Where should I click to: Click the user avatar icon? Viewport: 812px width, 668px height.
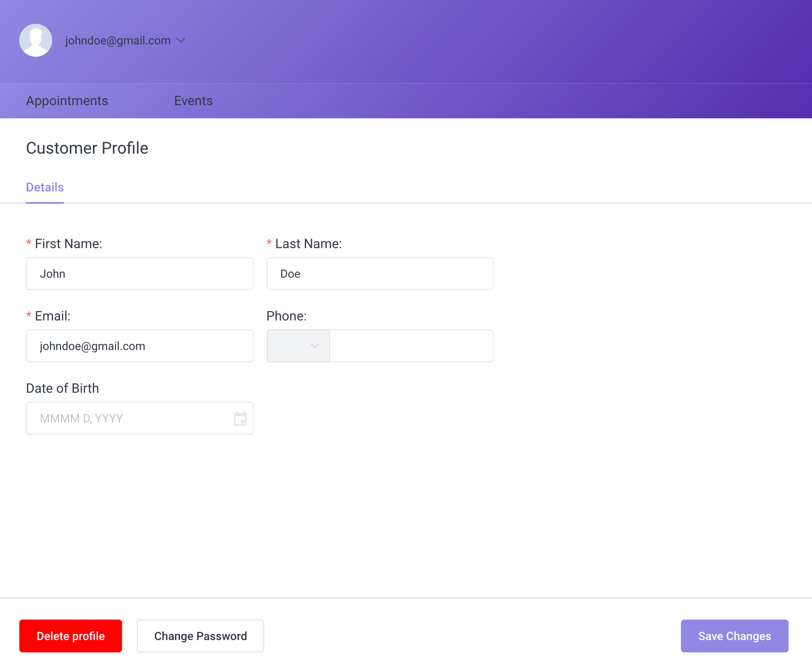tap(37, 40)
